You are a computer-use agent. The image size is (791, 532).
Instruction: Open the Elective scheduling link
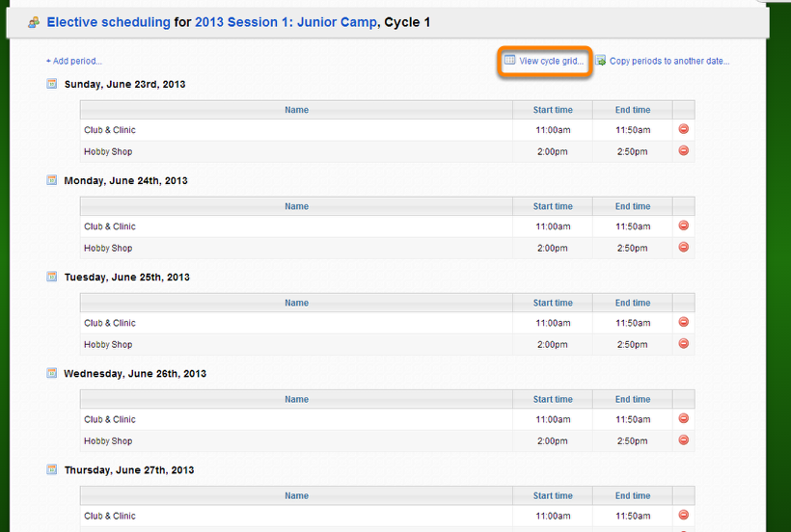tap(108, 22)
